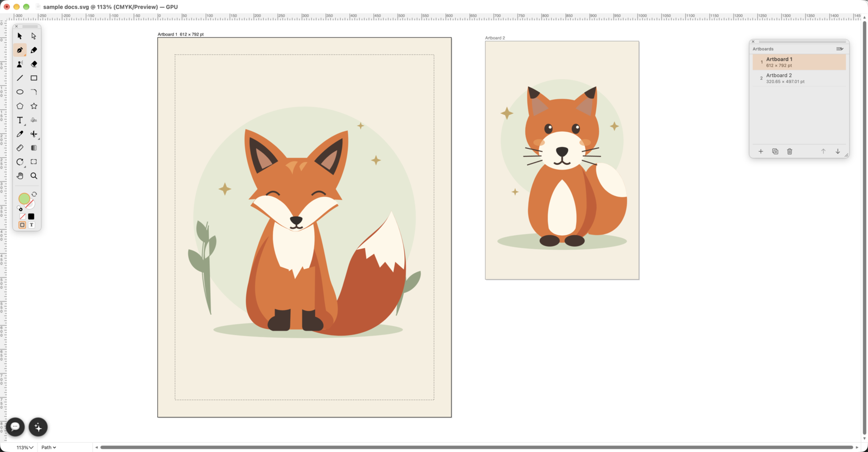Select the Eraser tool in the toolbar

pyautogui.click(x=34, y=64)
